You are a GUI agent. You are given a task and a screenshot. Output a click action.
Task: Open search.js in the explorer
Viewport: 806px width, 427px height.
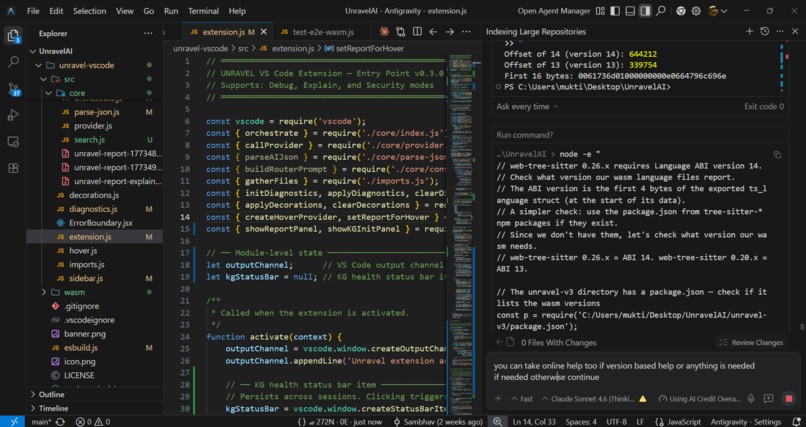(89, 140)
